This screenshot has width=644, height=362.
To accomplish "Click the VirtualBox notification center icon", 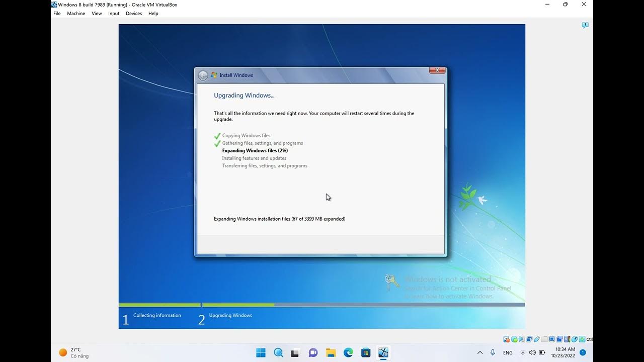I will coord(585,25).
